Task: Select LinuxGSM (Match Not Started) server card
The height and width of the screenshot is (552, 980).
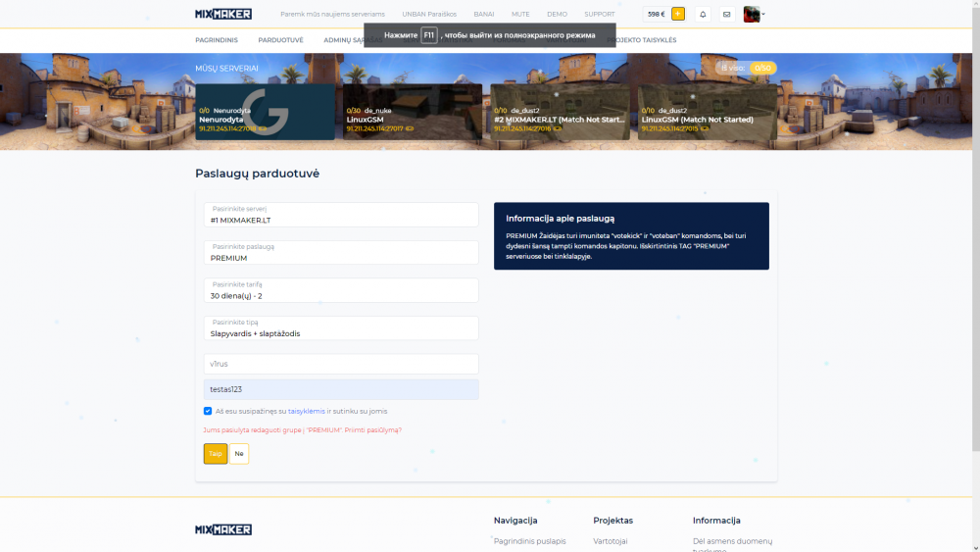Action: click(x=708, y=112)
